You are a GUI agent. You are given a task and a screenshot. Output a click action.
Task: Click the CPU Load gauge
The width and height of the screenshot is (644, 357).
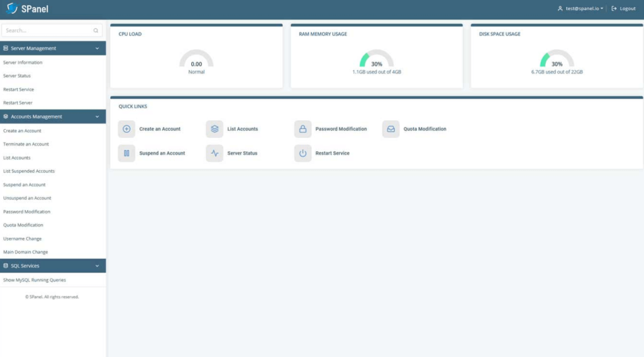pyautogui.click(x=196, y=59)
